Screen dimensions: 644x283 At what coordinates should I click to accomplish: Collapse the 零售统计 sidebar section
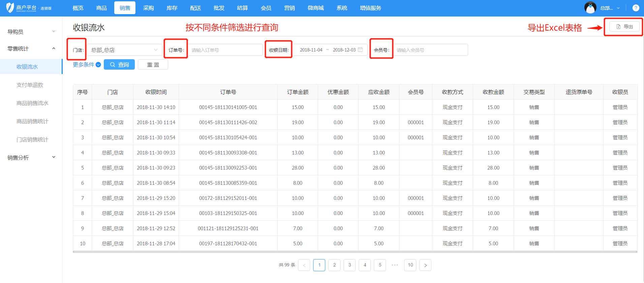coord(31,49)
